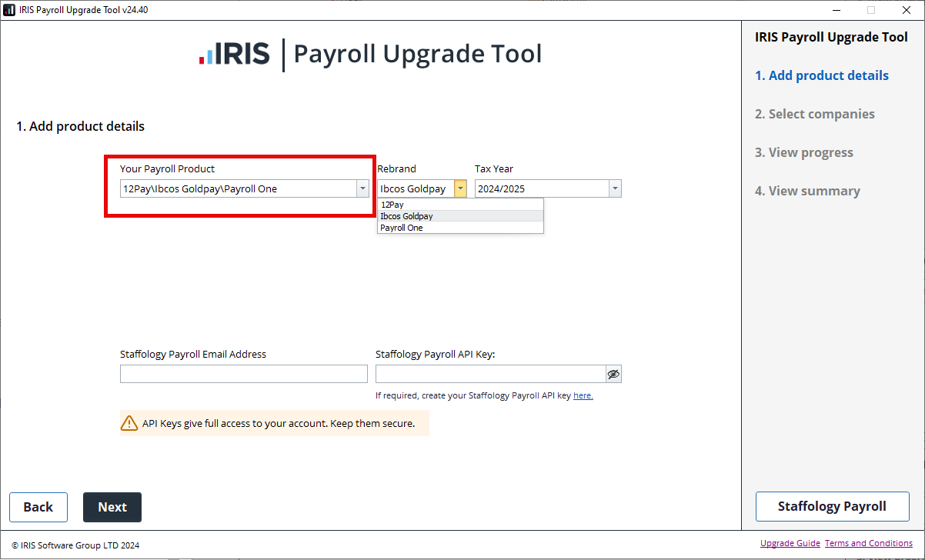
Task: Click 'API Keys give full access' warning text
Action: point(279,423)
